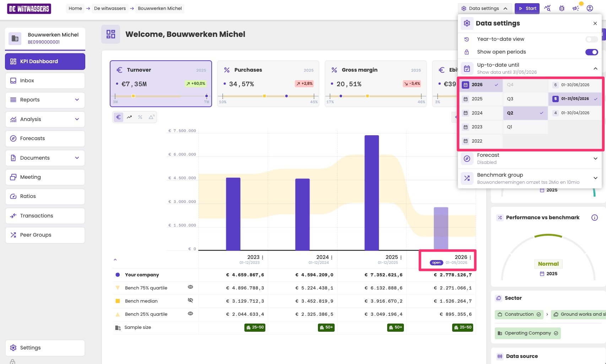The height and width of the screenshot is (364, 606).
Task: Open 2025 column options menu
Action: click(x=401, y=258)
